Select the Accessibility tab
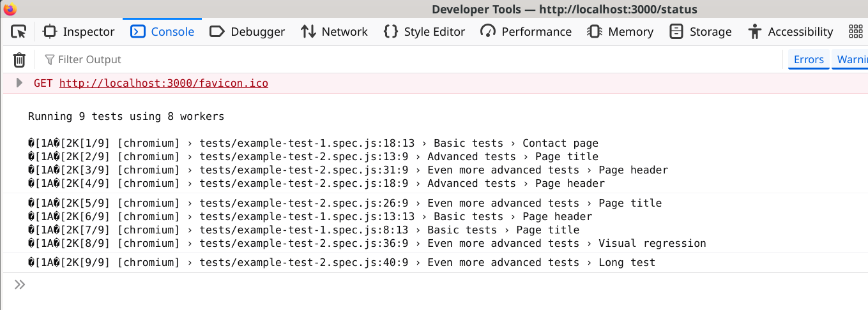868x310 pixels. click(x=791, y=31)
